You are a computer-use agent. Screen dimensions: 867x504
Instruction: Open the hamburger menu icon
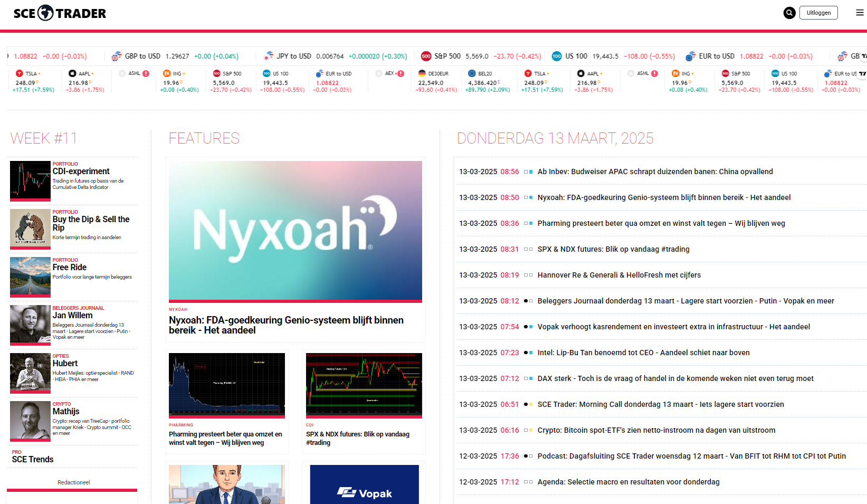860,13
